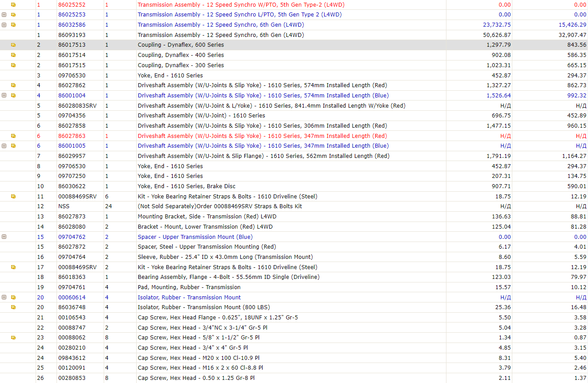Open the note icon for part 86001004
The height and width of the screenshot is (383, 588).
click(x=13, y=95)
